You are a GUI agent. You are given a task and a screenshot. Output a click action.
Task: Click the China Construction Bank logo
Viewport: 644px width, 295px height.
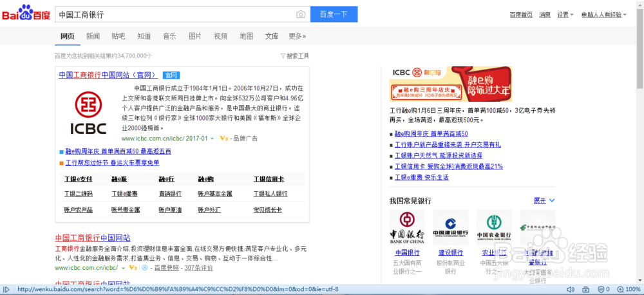click(451, 227)
